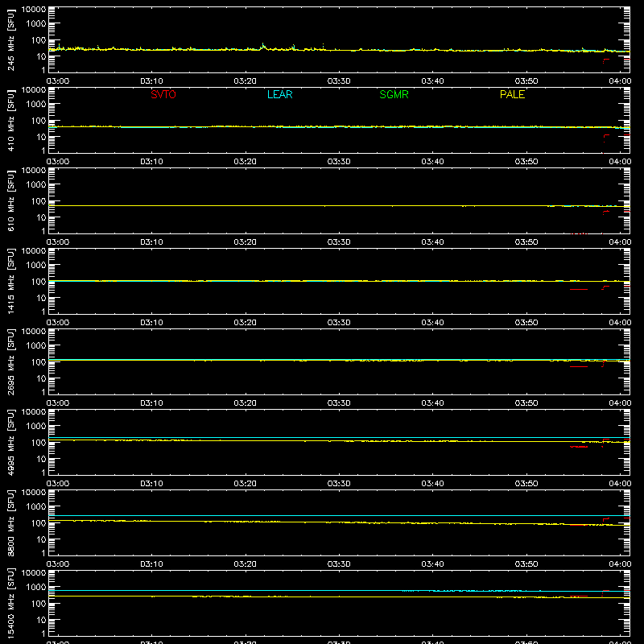Click 03:00 time label under 4995 MHz panel
The image size is (644, 644).
[58, 484]
